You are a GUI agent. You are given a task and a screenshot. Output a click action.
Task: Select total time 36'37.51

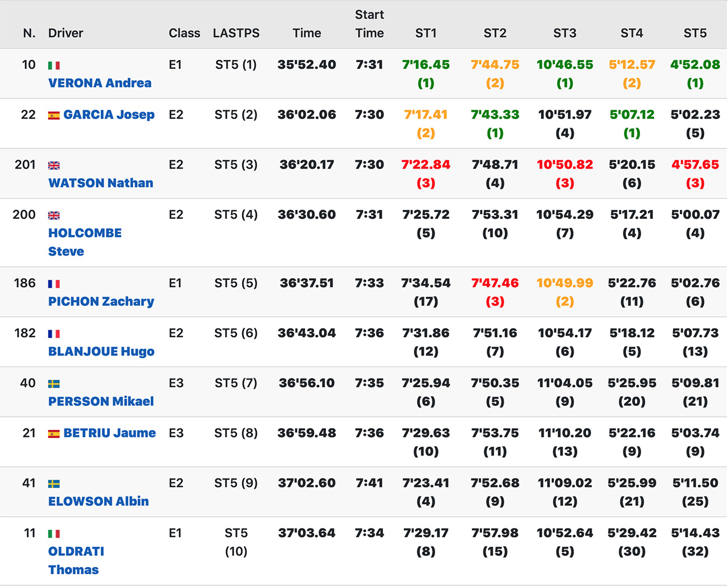(307, 283)
